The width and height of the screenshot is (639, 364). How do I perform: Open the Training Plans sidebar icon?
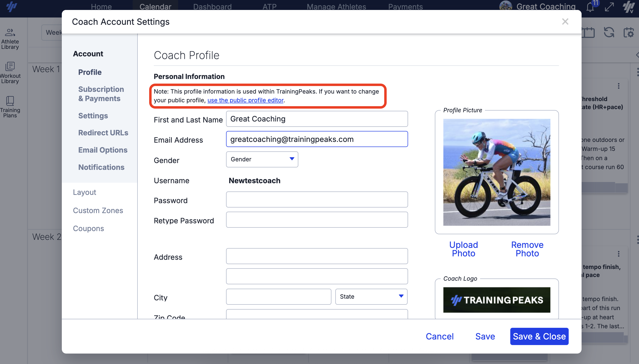(10, 107)
